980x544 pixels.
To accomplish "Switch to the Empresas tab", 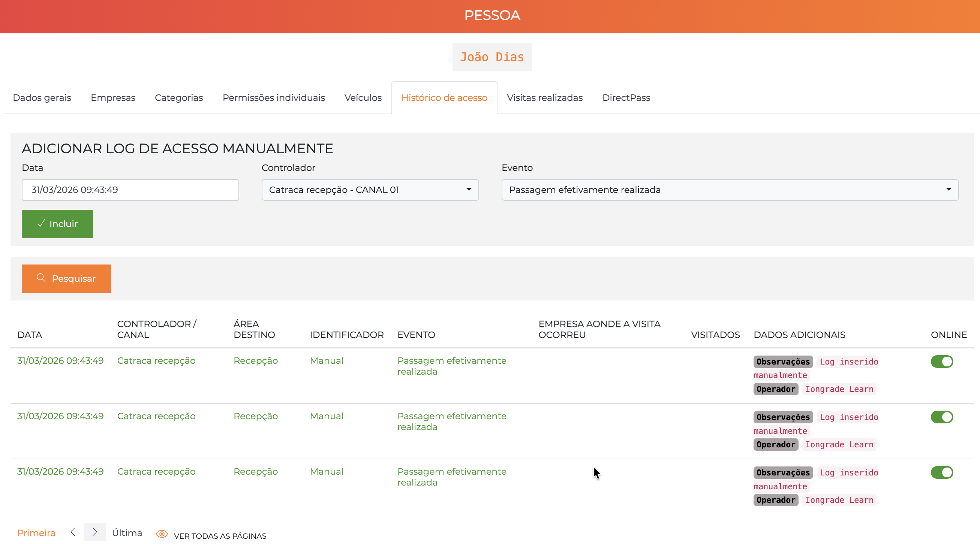I will click(x=113, y=98).
